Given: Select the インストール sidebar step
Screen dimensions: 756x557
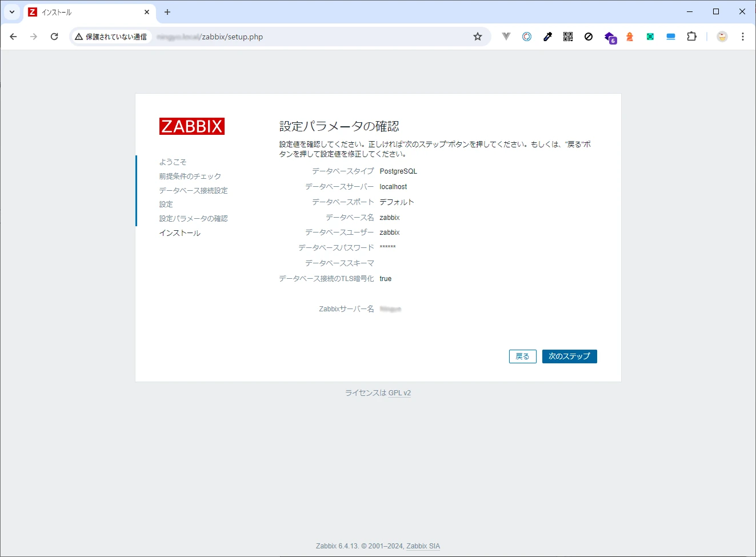Looking at the screenshot, I should 180,233.
